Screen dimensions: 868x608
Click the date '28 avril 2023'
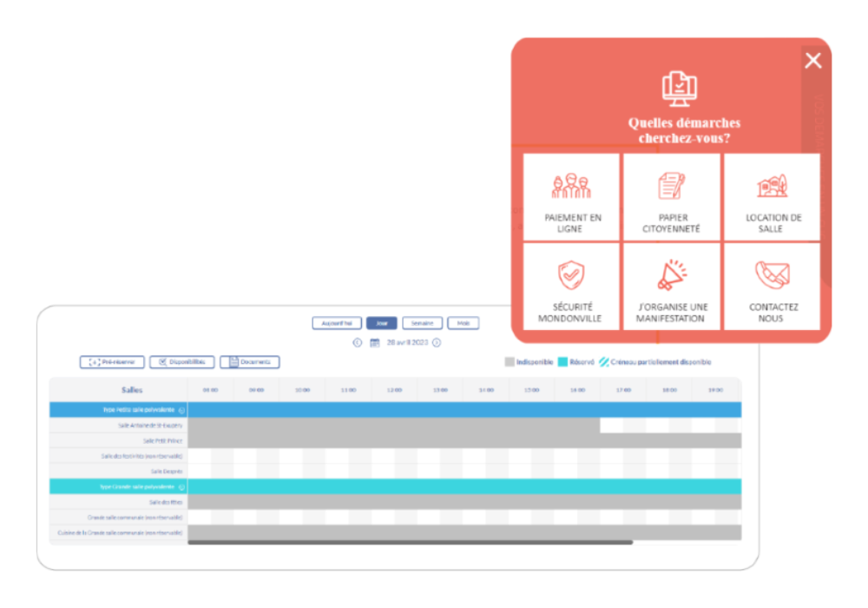click(x=407, y=343)
